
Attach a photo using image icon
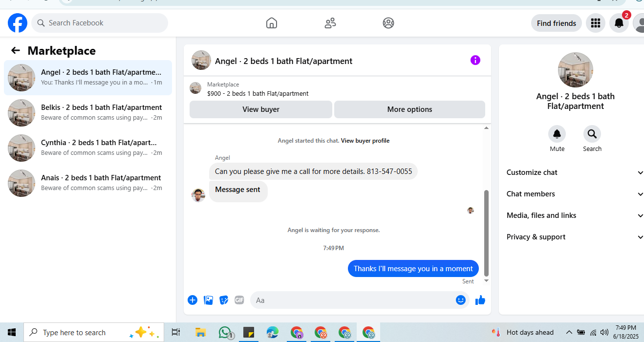209,300
